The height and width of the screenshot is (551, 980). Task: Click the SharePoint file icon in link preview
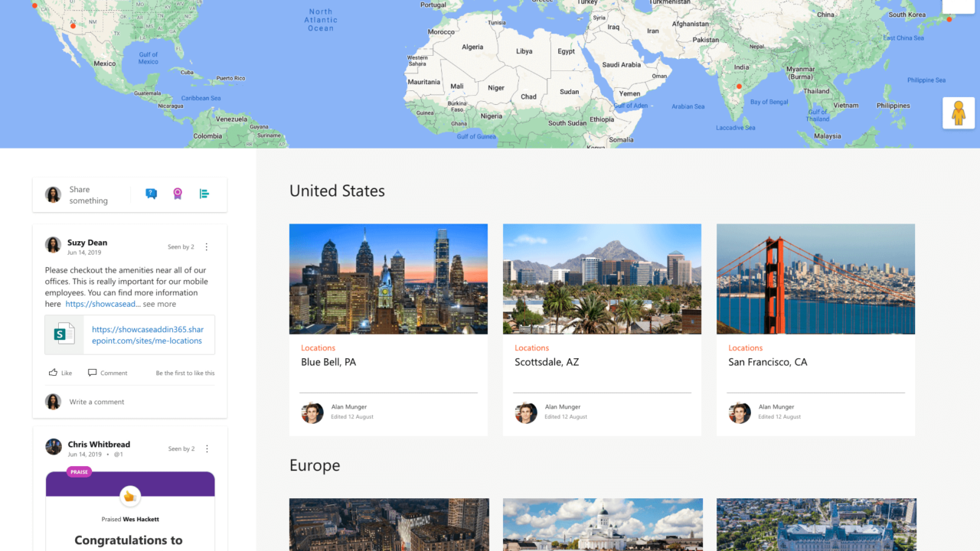pyautogui.click(x=64, y=334)
